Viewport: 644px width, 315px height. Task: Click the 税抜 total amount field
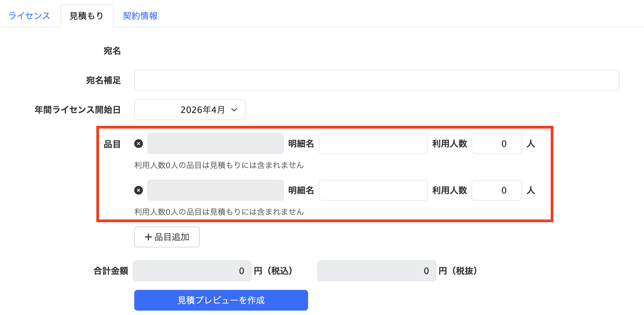pyautogui.click(x=377, y=271)
